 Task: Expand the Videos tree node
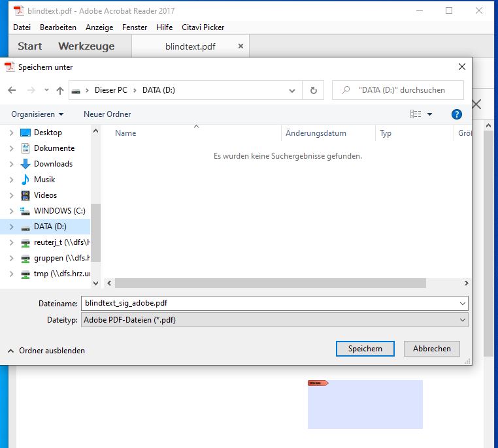(x=11, y=195)
